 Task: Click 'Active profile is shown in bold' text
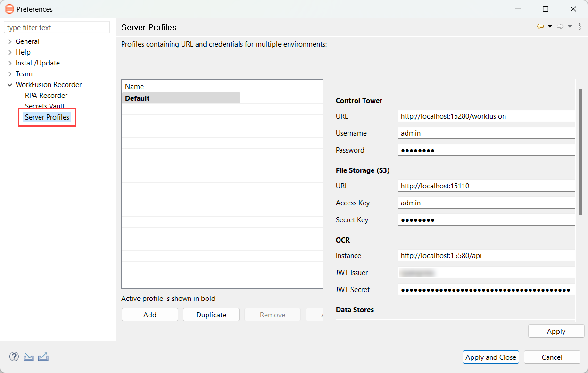pos(168,299)
